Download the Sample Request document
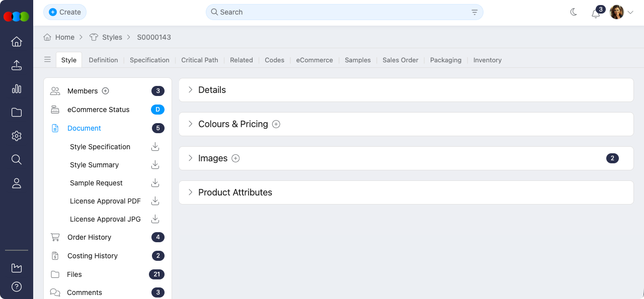This screenshot has width=644, height=299. (155, 182)
